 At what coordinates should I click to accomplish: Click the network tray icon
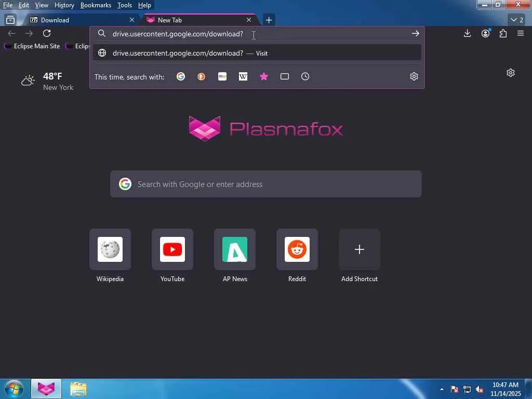click(467, 389)
